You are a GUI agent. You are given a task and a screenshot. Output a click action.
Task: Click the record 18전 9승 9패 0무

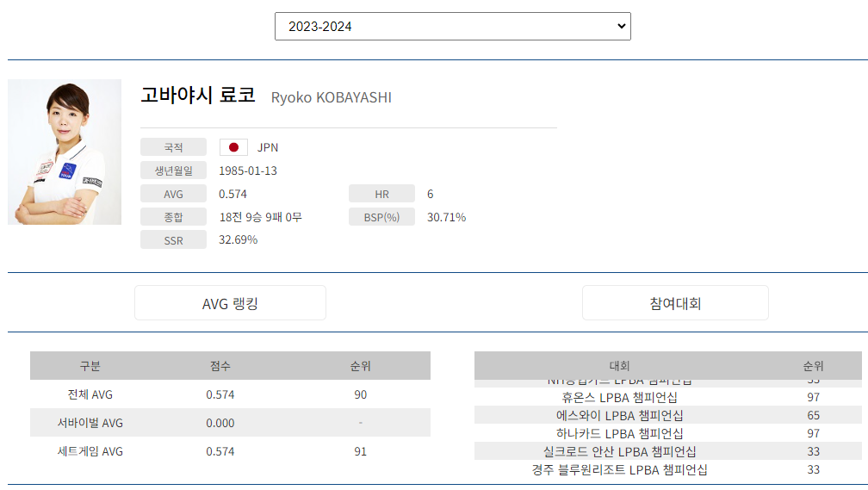260,217
